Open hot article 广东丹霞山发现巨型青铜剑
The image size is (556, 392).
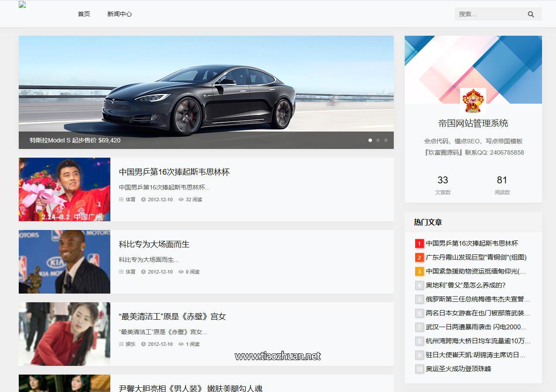tap(476, 257)
